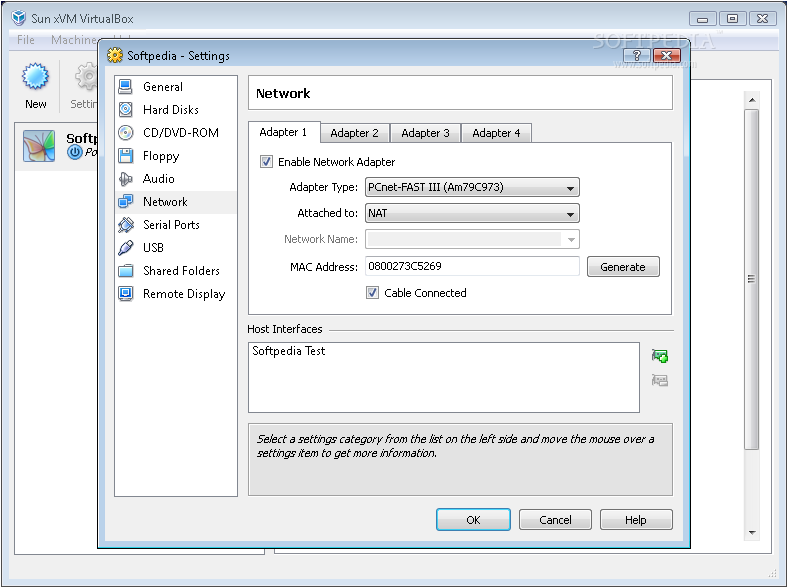This screenshot has height=587, width=787.
Task: Click the VirtualBox cube title bar icon
Action: click(x=19, y=18)
